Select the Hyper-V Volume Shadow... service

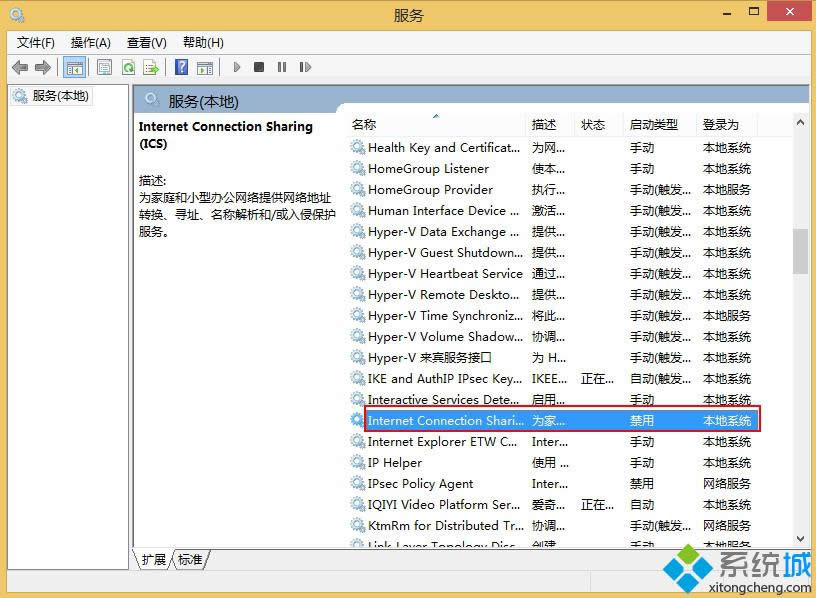(x=552, y=337)
